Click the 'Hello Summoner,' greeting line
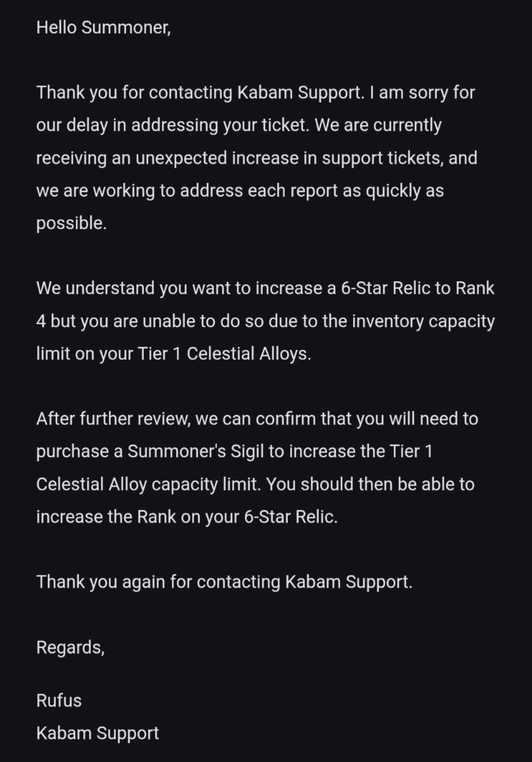The image size is (532, 762). coord(103,28)
